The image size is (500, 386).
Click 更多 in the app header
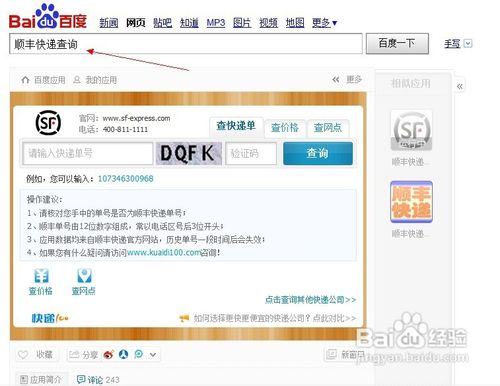tap(354, 79)
